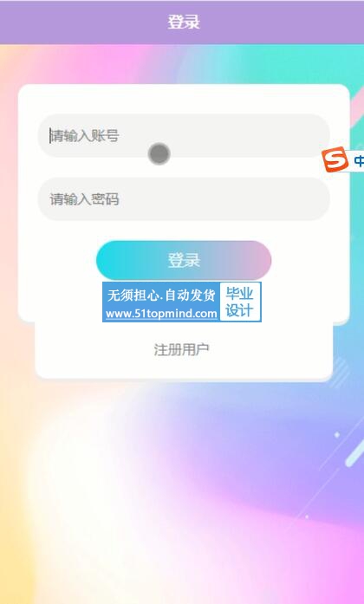The width and height of the screenshot is (364, 604).
Task: Click the 毕业设计 badge
Action: (x=239, y=302)
